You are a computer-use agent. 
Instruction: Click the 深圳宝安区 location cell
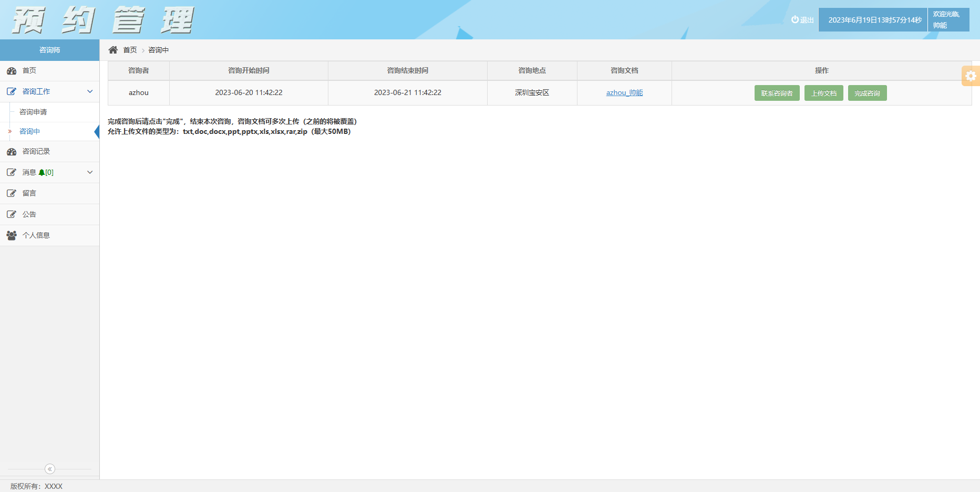click(x=532, y=92)
